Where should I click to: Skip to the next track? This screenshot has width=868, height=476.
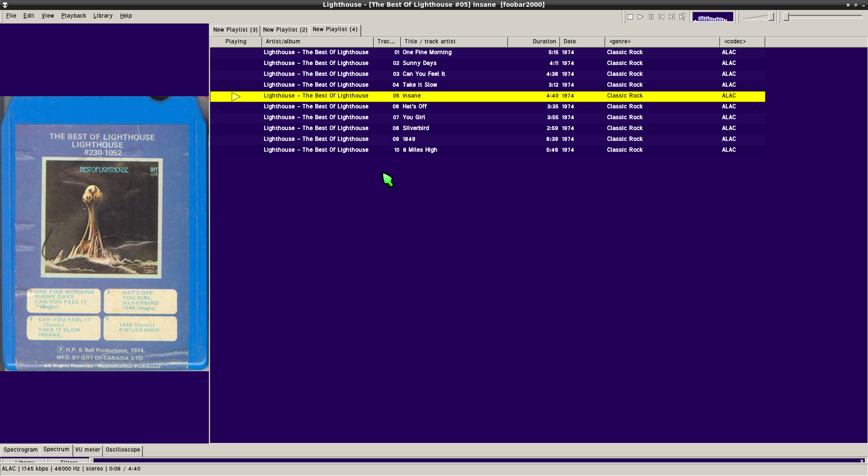672,17
